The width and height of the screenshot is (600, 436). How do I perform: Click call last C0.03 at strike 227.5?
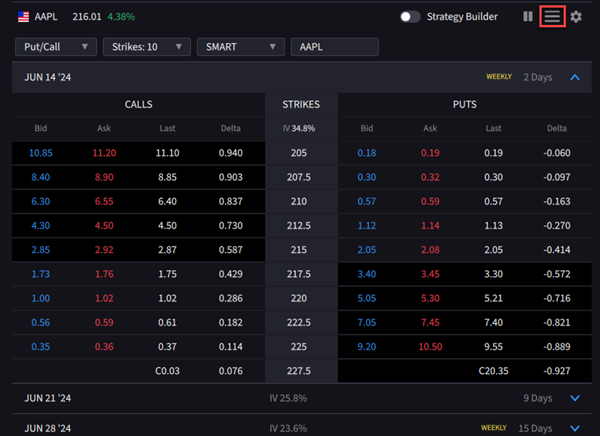click(x=167, y=371)
